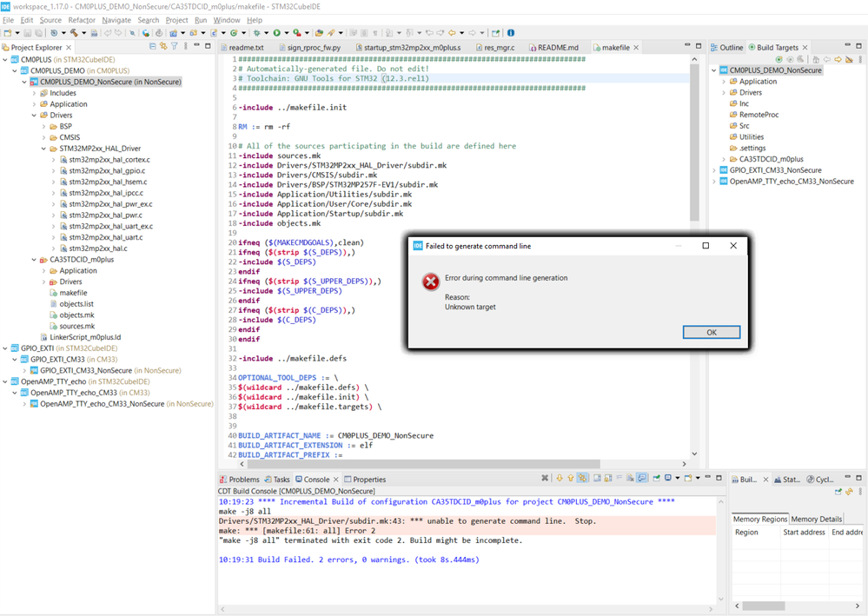This screenshot has height=616, width=868.
Task: Switch to the Outline tab
Action: point(727,48)
